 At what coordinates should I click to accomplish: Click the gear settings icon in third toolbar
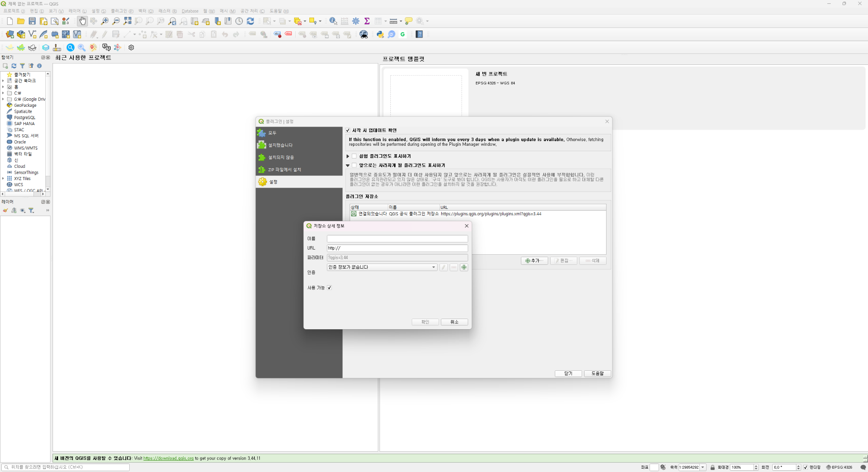click(x=131, y=47)
